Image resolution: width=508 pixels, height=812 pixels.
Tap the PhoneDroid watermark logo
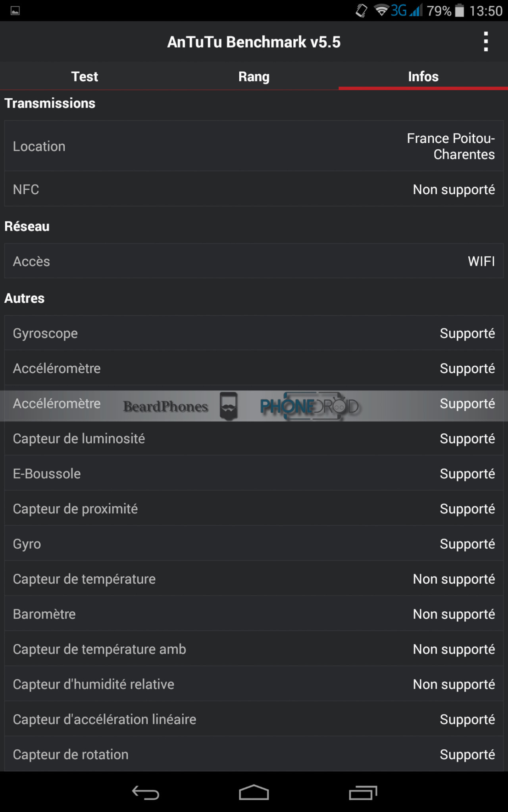(310, 406)
